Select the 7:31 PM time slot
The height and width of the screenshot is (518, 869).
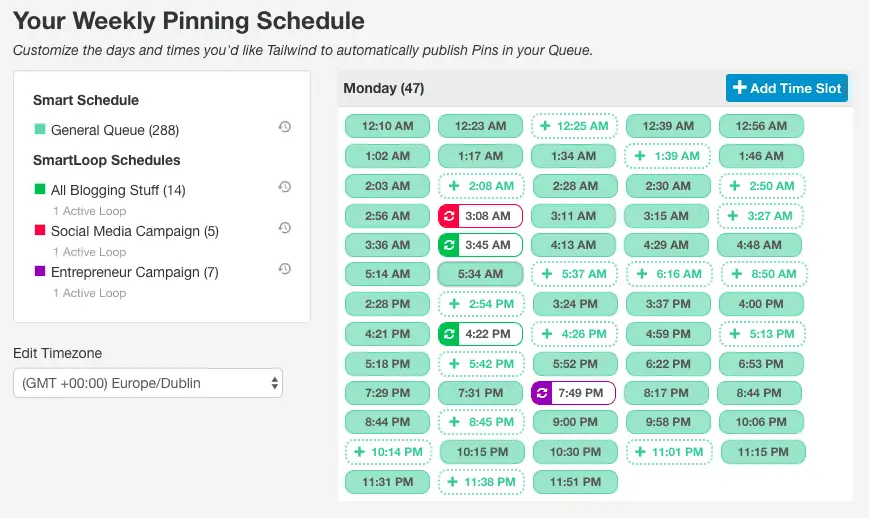480,393
